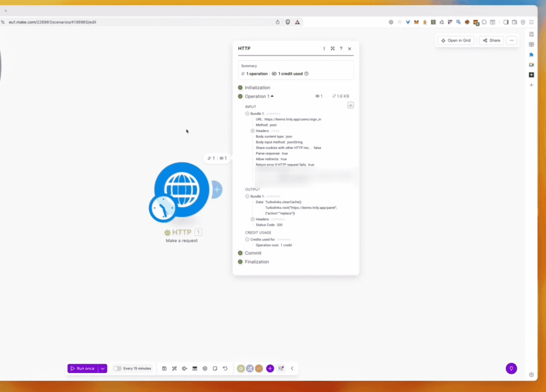Open the green flow control tools circle

(241, 368)
